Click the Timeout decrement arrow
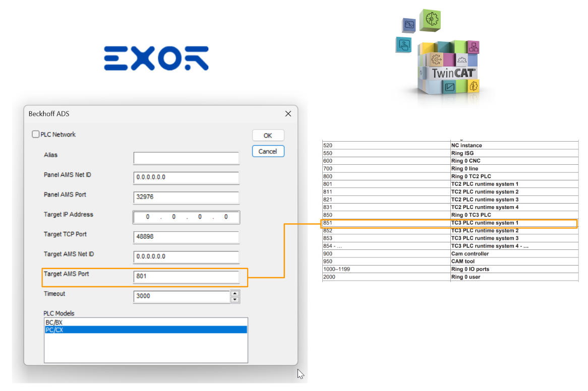 pyautogui.click(x=234, y=299)
